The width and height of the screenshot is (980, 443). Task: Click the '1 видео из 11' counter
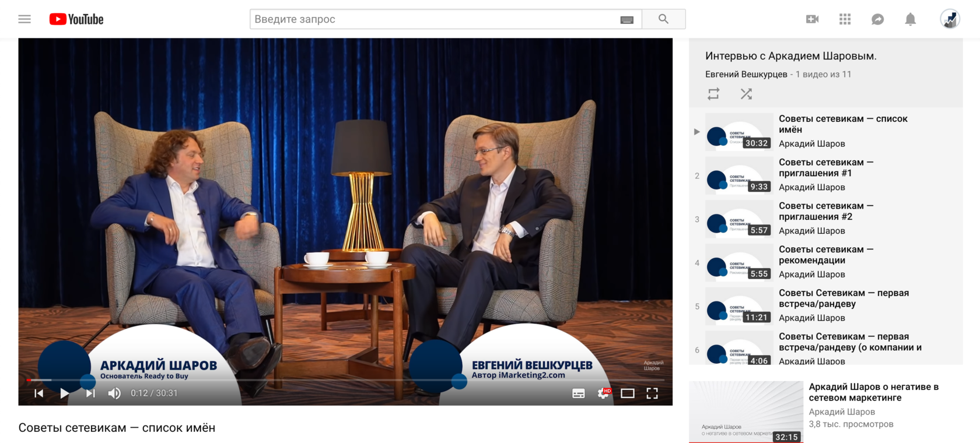coord(823,74)
